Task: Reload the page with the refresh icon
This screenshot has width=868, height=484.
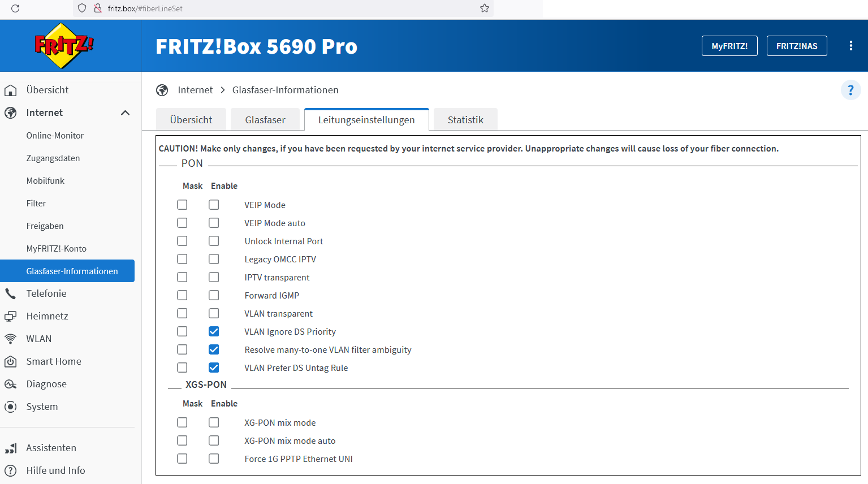Action: point(15,8)
